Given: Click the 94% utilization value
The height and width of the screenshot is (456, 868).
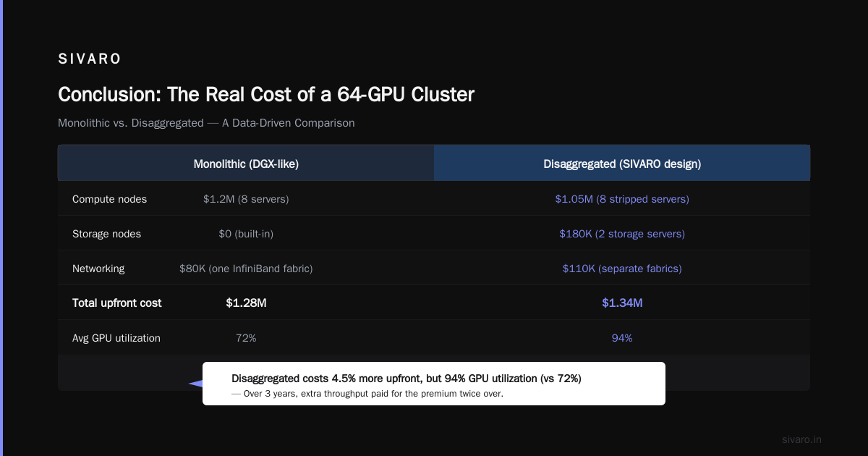Looking at the screenshot, I should (622, 338).
